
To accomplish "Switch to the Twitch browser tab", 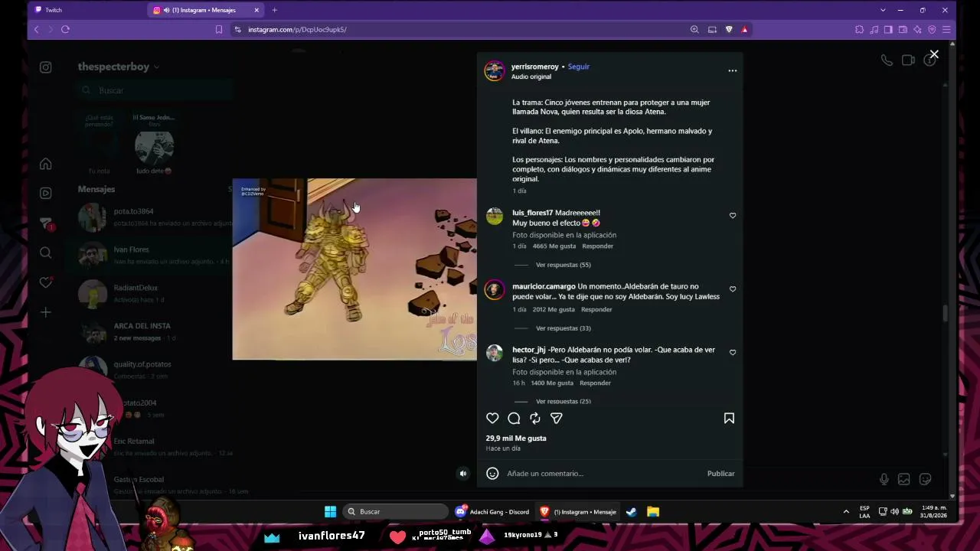I will pos(87,10).
